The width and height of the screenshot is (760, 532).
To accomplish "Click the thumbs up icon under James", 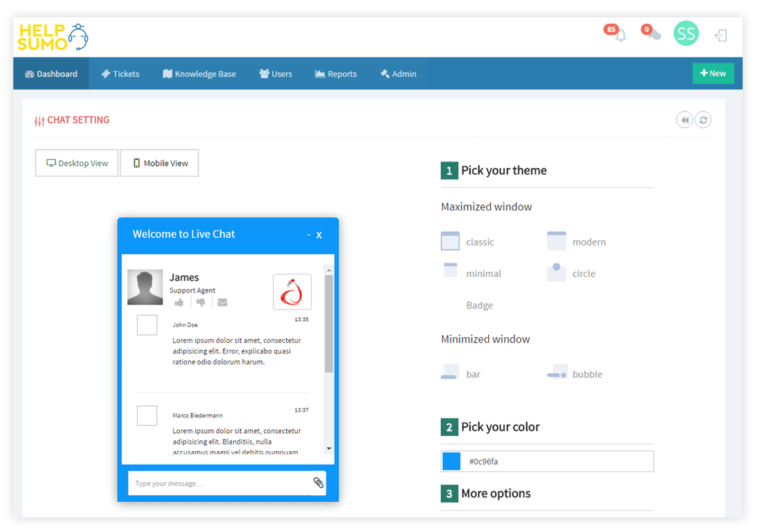I will point(179,302).
